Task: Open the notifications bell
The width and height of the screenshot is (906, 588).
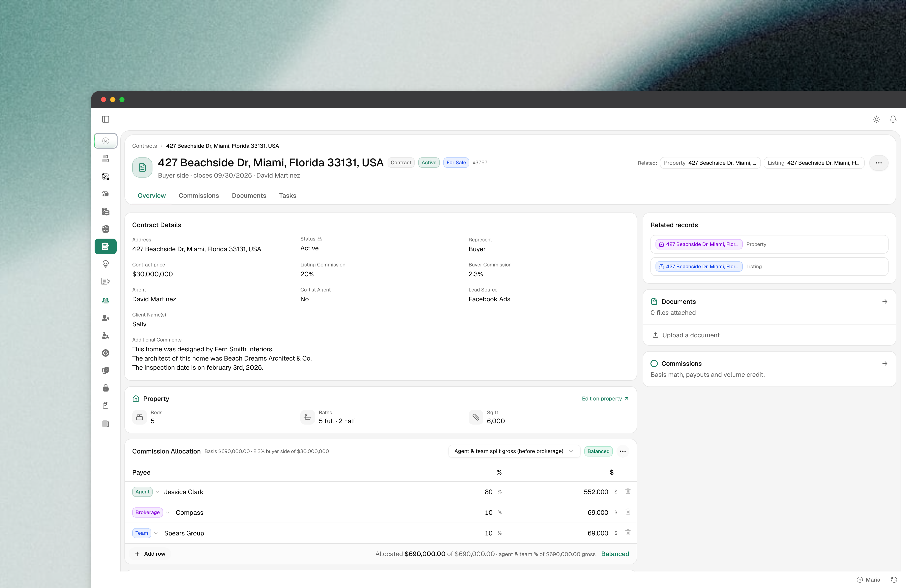Action: pyautogui.click(x=893, y=120)
